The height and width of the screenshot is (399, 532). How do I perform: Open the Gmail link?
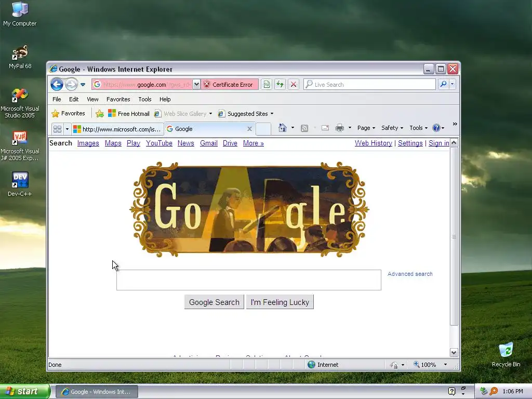tap(209, 143)
